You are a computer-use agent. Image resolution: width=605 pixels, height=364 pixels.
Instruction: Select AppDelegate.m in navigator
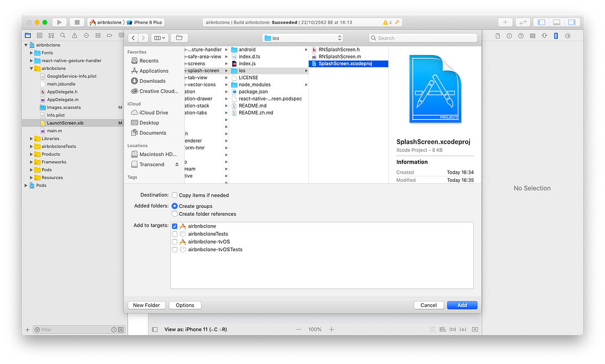coord(63,100)
